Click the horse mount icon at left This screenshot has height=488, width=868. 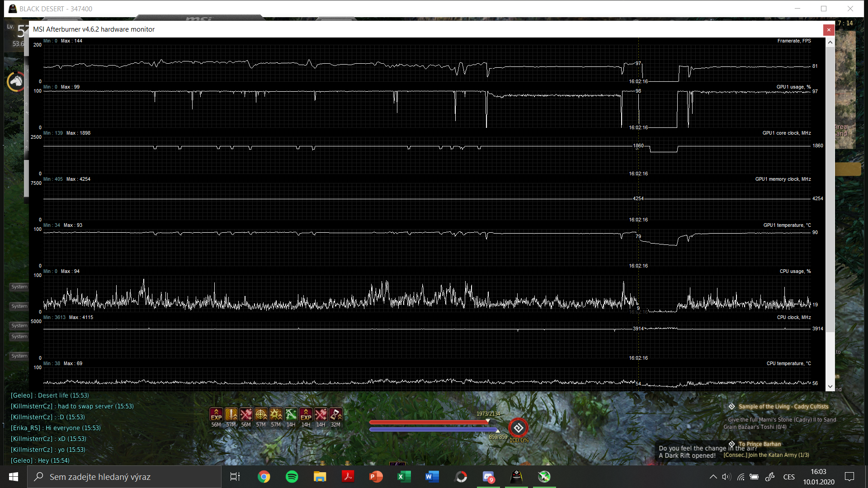click(16, 81)
